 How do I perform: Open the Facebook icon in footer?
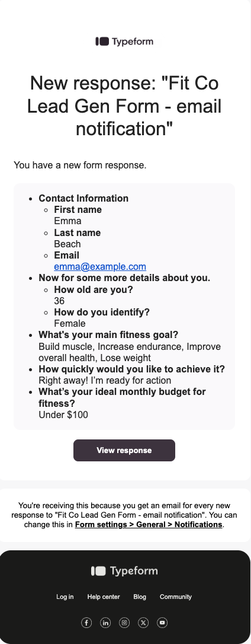click(x=86, y=623)
